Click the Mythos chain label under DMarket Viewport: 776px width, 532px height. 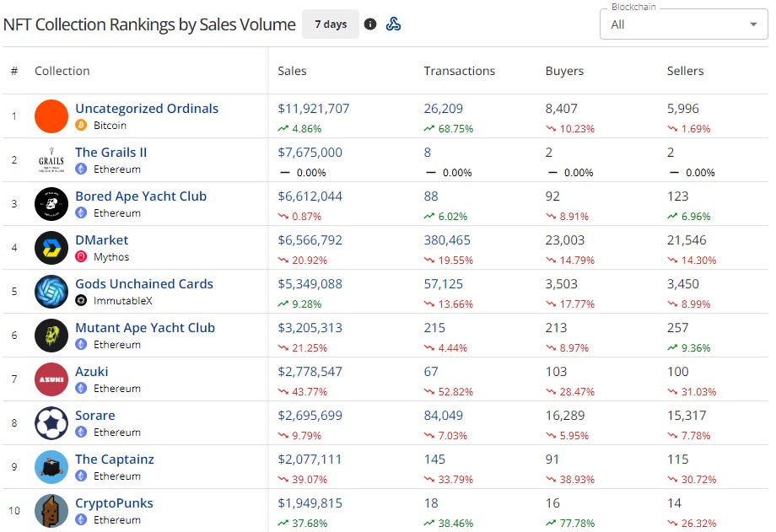[x=111, y=257]
